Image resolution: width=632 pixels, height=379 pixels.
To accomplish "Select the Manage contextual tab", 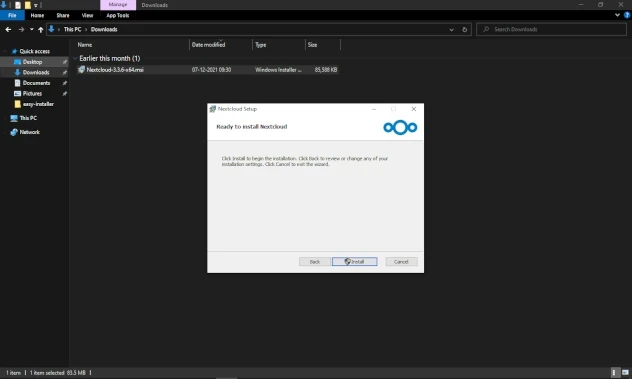I will pyautogui.click(x=118, y=5).
